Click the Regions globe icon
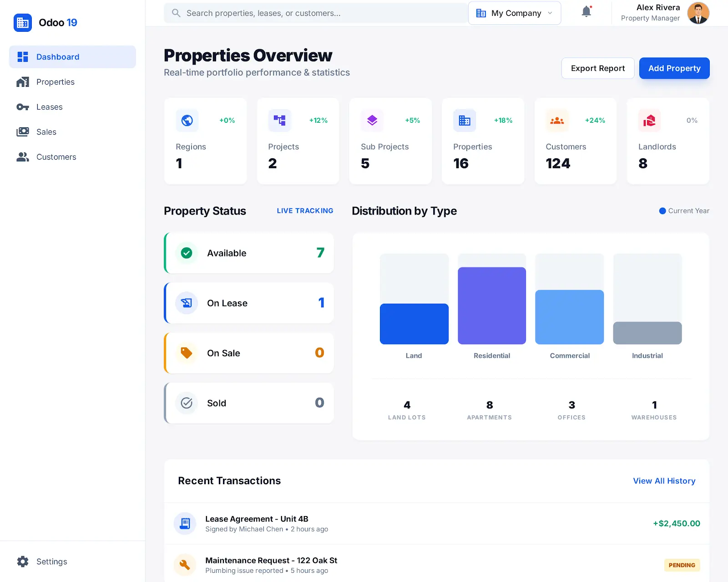This screenshot has width=728, height=582. (187, 120)
